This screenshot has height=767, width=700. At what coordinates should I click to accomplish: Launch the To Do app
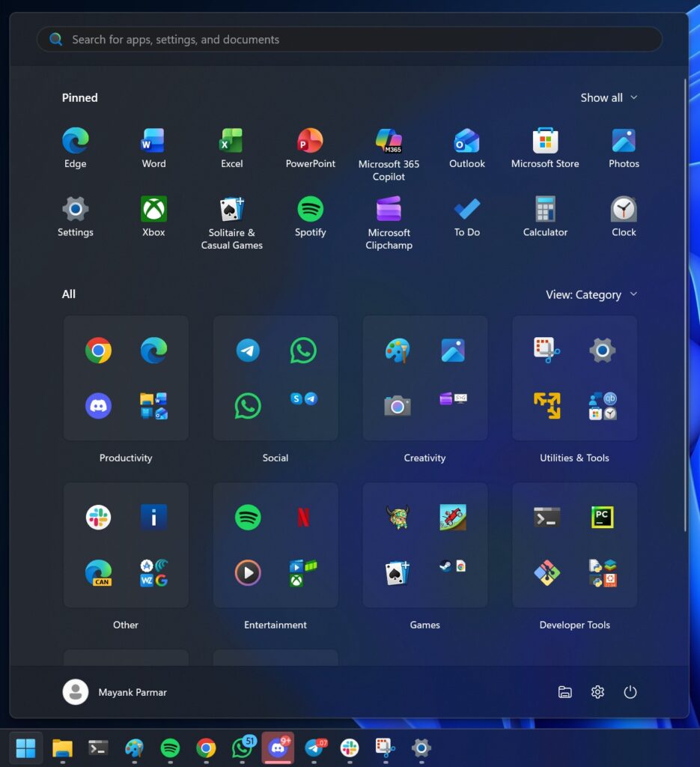pos(466,208)
